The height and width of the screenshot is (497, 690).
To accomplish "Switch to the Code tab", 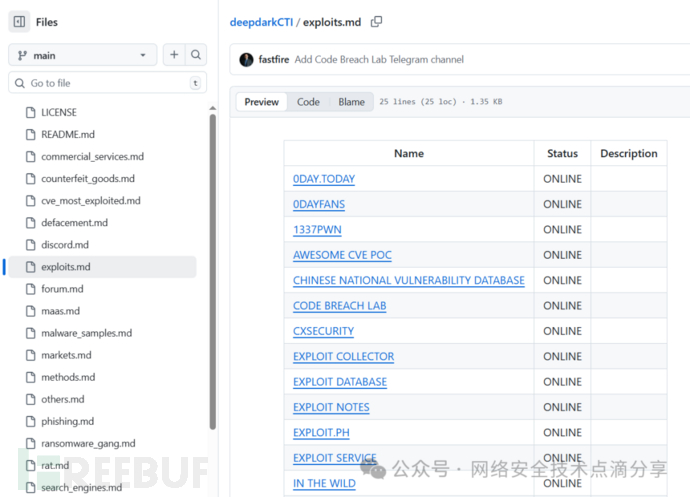I will [x=308, y=102].
